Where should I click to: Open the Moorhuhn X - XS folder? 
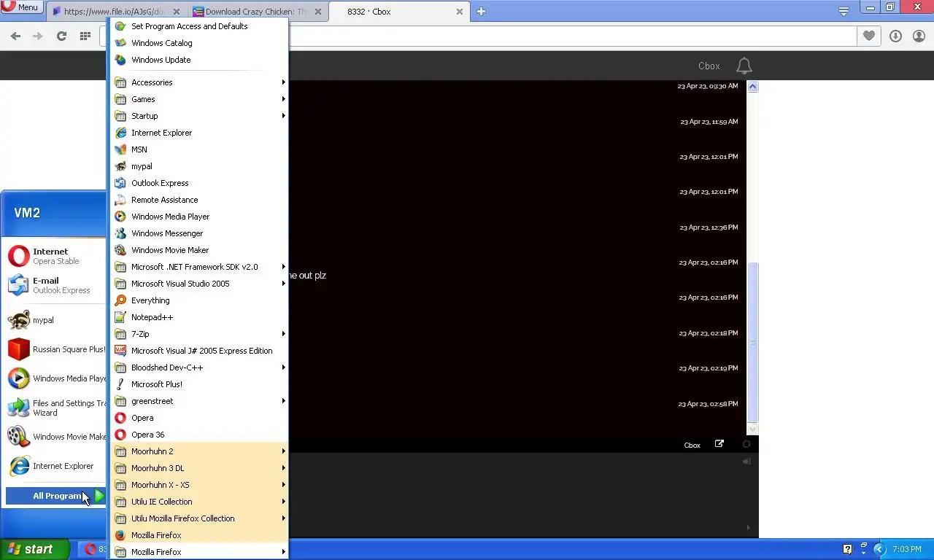pos(198,485)
